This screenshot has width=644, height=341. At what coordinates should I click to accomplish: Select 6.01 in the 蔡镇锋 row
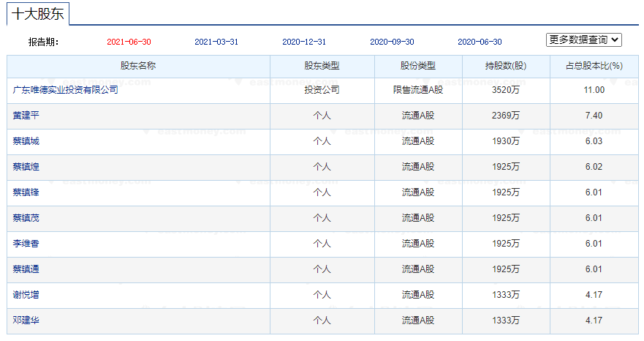594,192
